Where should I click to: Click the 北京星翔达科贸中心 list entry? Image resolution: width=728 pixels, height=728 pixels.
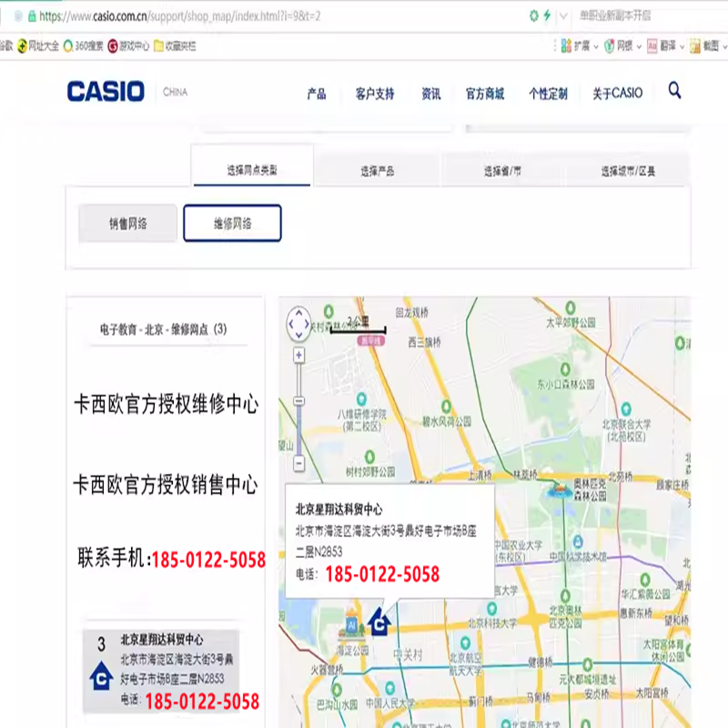pyautogui.click(x=161, y=671)
